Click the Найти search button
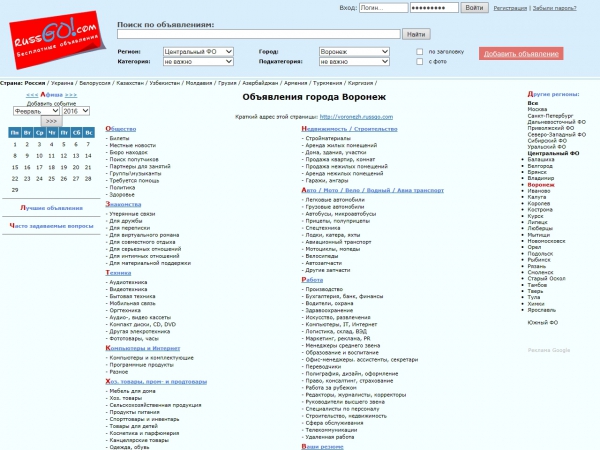 pyautogui.click(x=416, y=34)
